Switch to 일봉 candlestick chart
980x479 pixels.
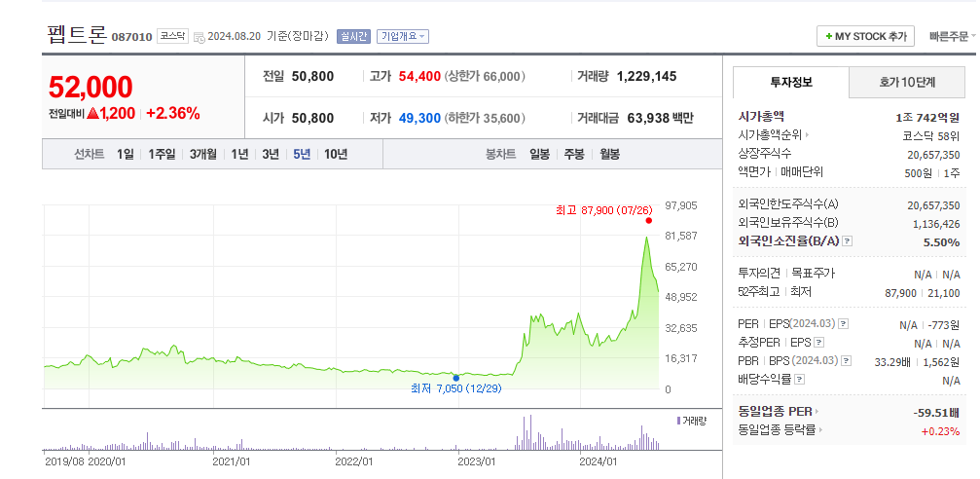[x=539, y=154]
